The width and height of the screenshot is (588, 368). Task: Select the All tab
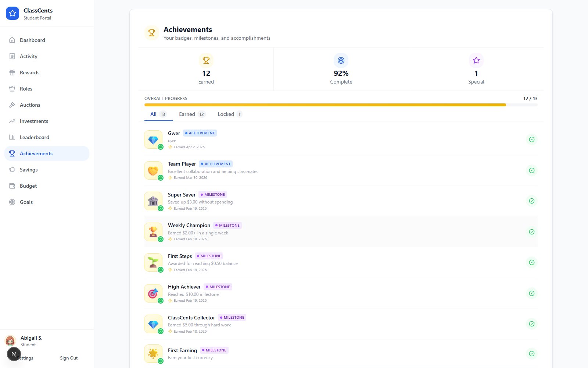pyautogui.click(x=158, y=114)
